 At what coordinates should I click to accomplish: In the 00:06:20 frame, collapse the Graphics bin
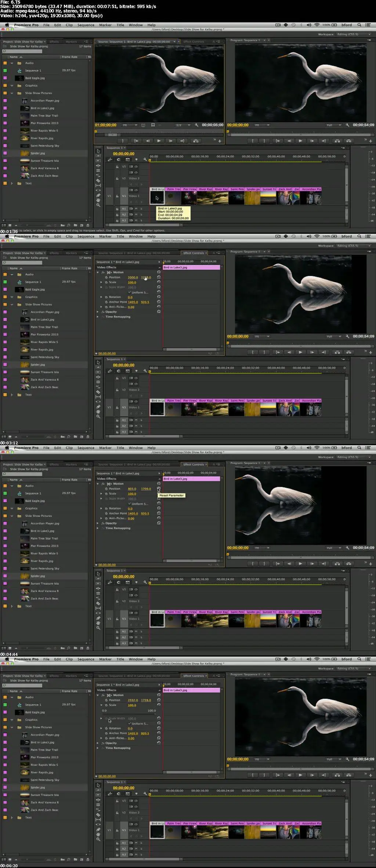point(12,720)
